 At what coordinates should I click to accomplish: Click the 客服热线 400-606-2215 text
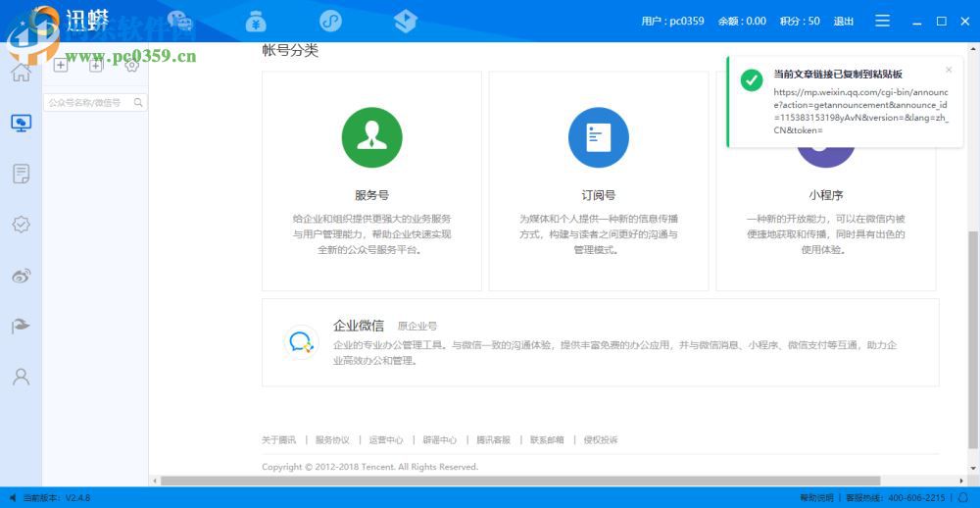(x=896, y=498)
